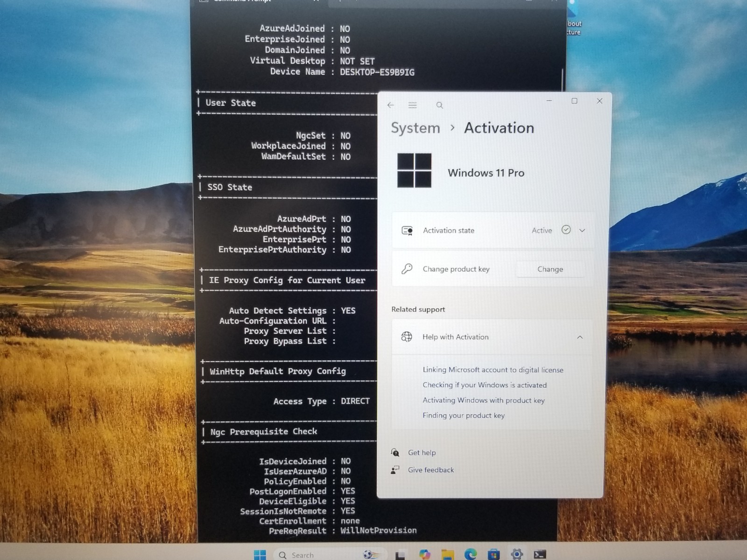Switch to Settings via taskbar gear icon
This screenshot has height=560, width=747.
pyautogui.click(x=517, y=554)
